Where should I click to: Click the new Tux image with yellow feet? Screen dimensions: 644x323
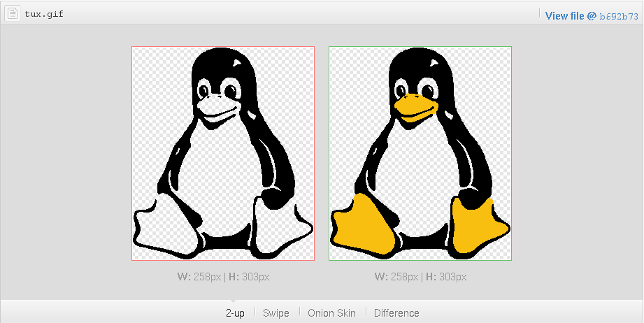point(420,154)
